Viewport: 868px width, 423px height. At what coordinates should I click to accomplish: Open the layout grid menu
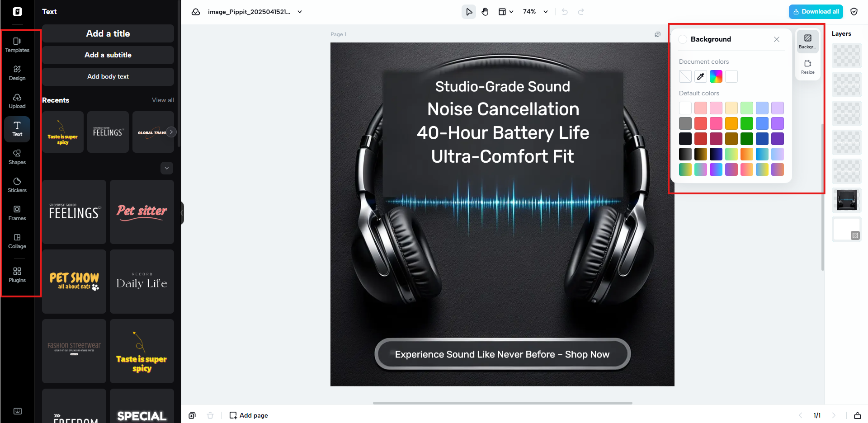click(506, 12)
